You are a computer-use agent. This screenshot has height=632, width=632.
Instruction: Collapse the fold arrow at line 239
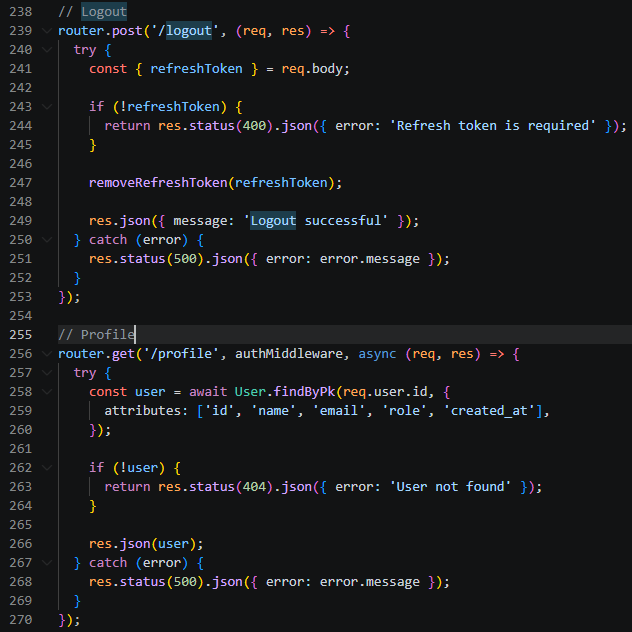pyautogui.click(x=47, y=31)
